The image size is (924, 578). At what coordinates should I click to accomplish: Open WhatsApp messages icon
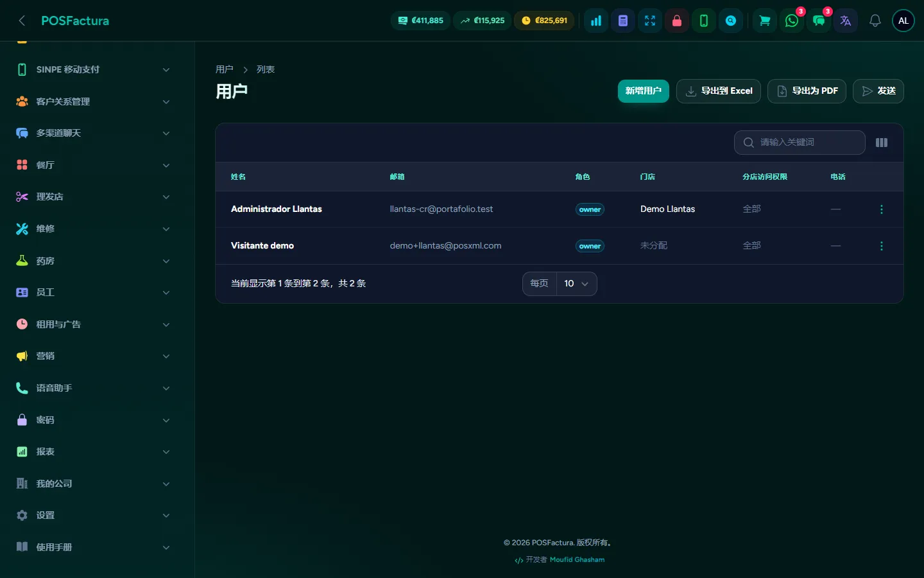tap(792, 21)
